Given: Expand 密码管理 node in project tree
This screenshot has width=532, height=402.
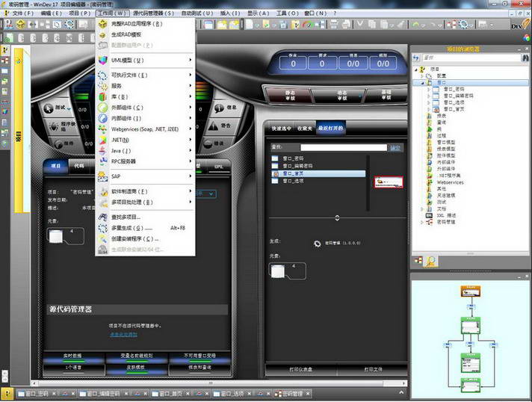Looking at the screenshot, I should tap(421, 222).
